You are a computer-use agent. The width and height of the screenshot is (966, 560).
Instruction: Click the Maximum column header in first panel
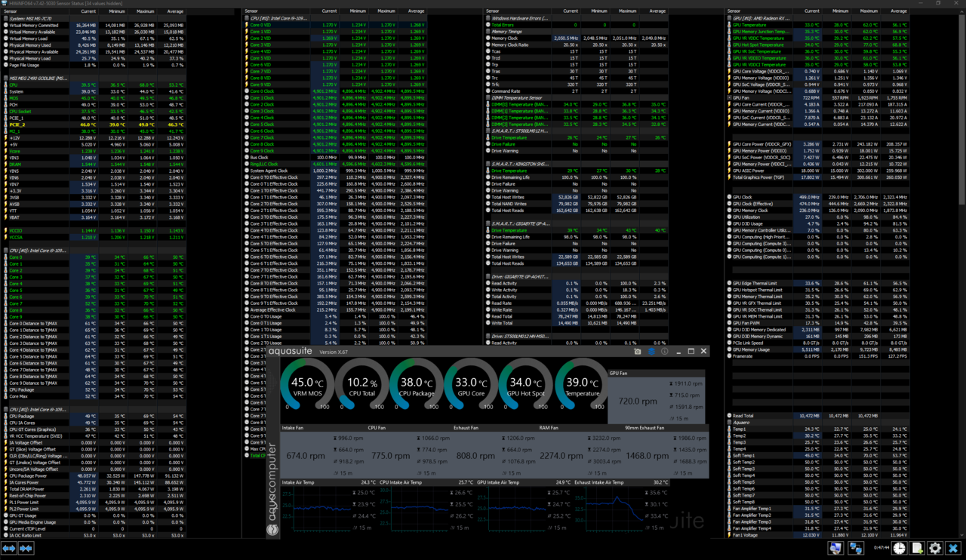click(145, 11)
